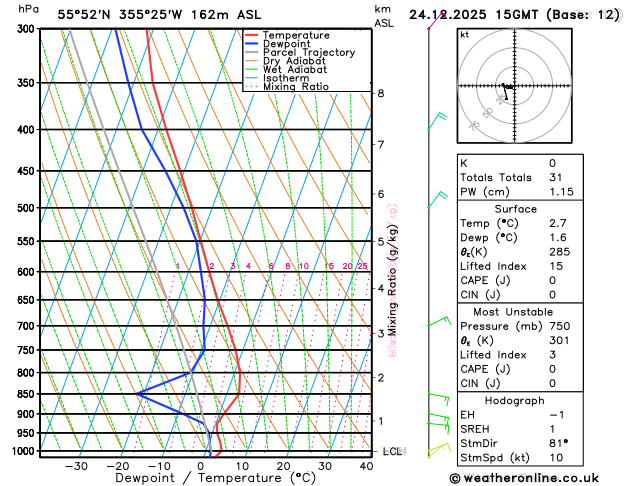This screenshot has height=486, width=629.
Task: Click the 40 temperature axis label
Action: click(366, 466)
